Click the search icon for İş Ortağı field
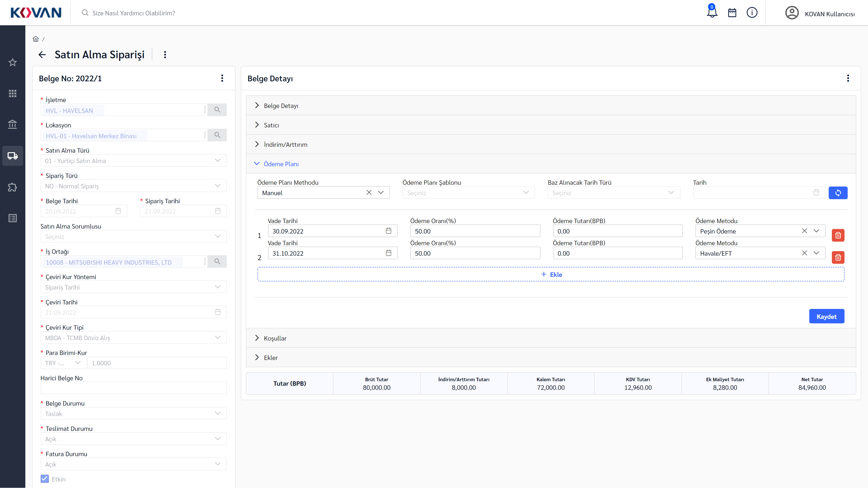Viewport: 868px width, 488px height. click(217, 261)
